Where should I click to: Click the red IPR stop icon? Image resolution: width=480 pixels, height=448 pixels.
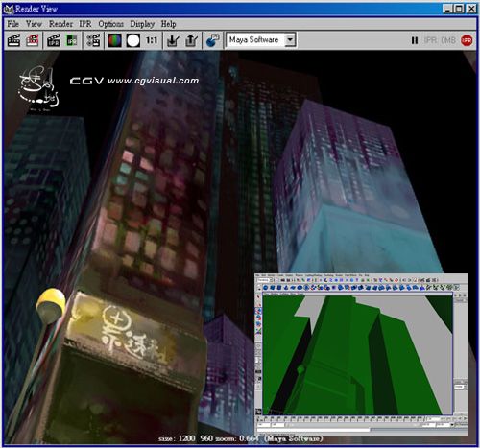point(467,40)
